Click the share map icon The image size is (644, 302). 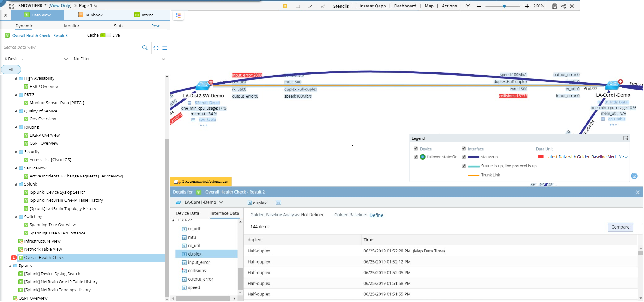click(x=564, y=6)
